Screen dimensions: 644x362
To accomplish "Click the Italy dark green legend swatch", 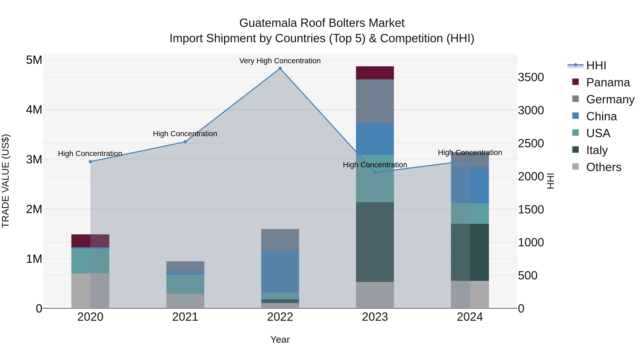I will [x=575, y=149].
